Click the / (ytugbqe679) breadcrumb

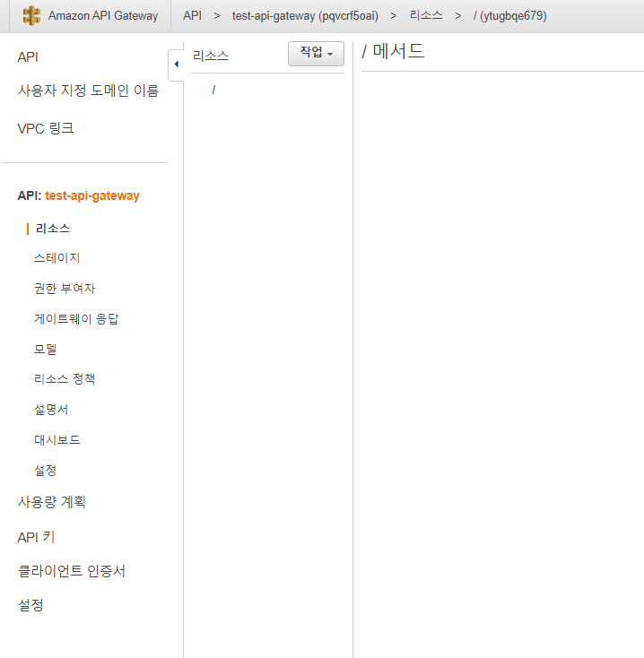pos(509,16)
